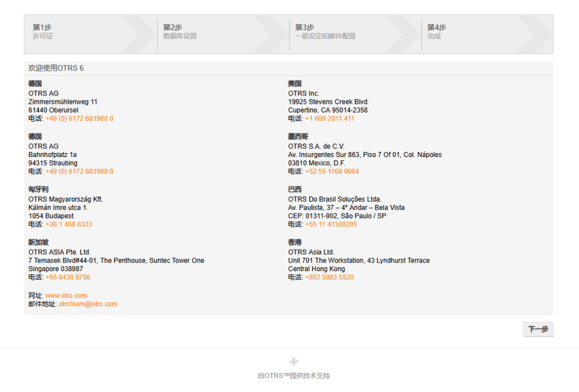Click the Bahnhofplatz 1a address line
Viewport: 579px width, 392px height.
(53, 155)
